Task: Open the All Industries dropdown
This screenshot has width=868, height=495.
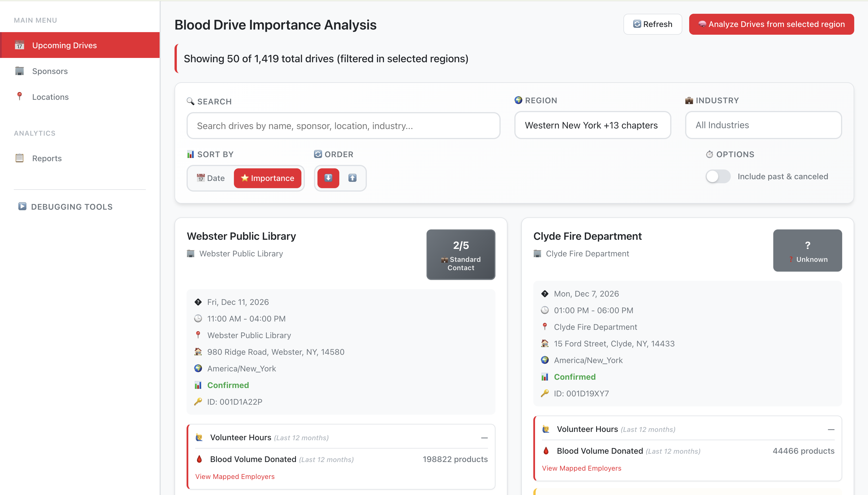Action: coord(763,125)
